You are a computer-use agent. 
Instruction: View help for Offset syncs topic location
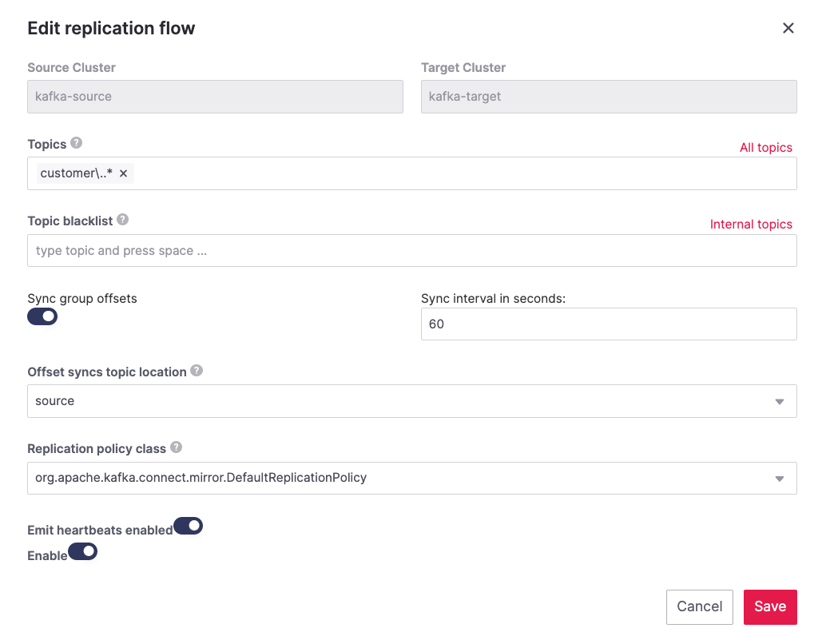point(197,371)
